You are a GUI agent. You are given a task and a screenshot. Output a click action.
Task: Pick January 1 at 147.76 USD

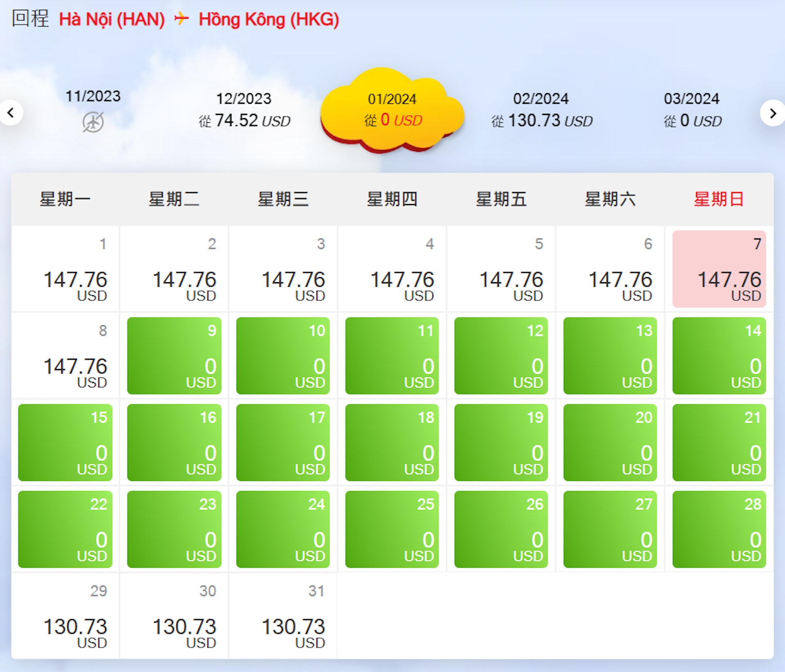tap(65, 269)
